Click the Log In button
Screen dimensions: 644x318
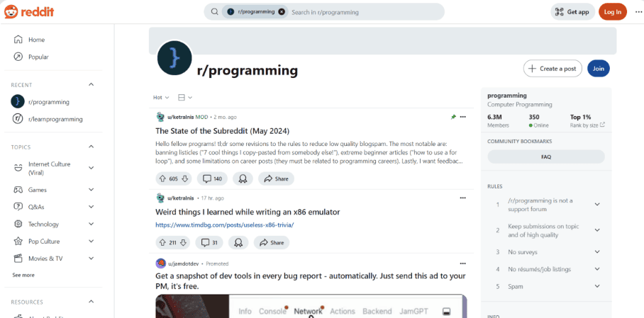(613, 12)
